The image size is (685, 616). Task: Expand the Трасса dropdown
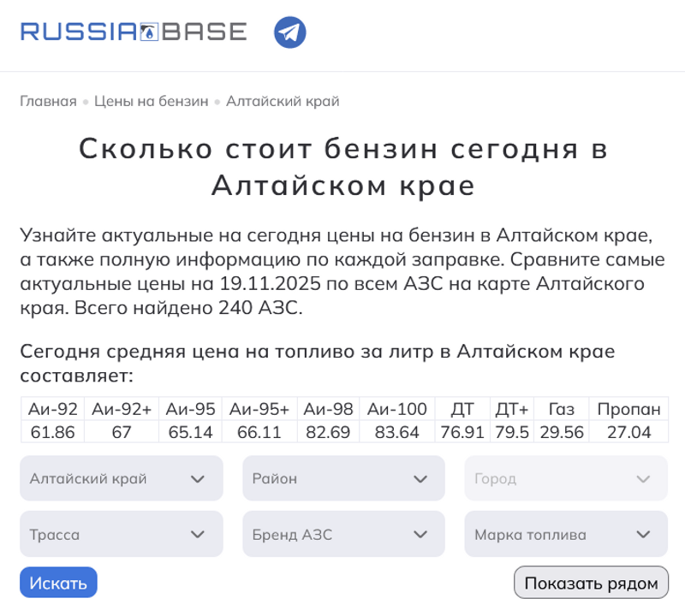tap(121, 535)
